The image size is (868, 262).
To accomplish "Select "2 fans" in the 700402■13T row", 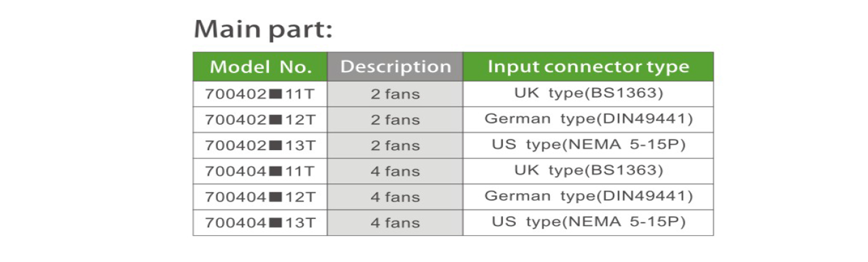I will click(x=396, y=145).
